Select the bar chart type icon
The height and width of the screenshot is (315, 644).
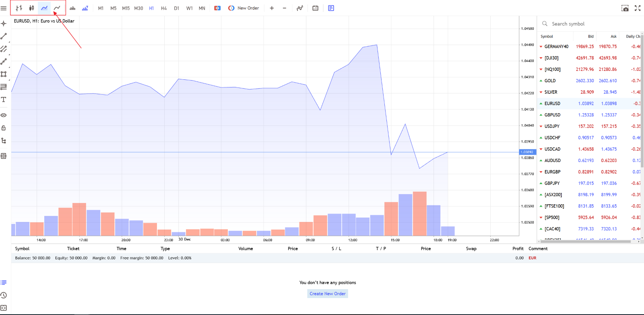[19, 8]
